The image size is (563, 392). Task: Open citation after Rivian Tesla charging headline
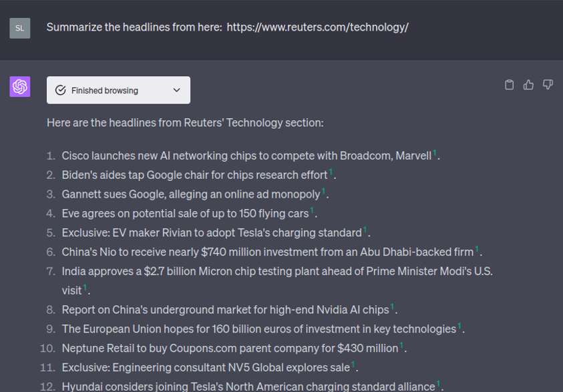point(365,230)
